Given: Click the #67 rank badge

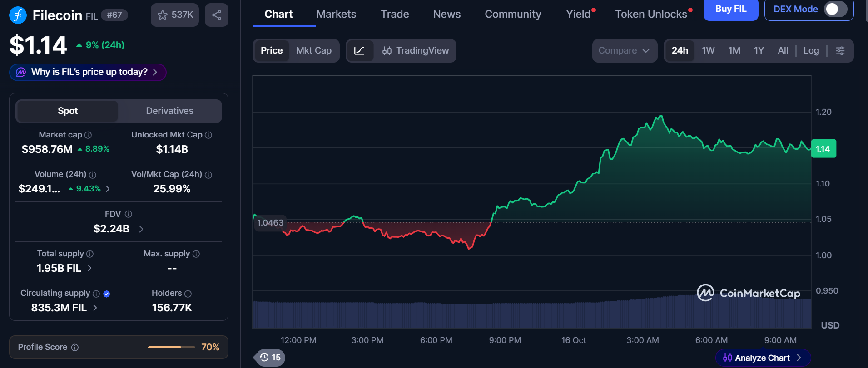Looking at the screenshot, I should coord(114,15).
